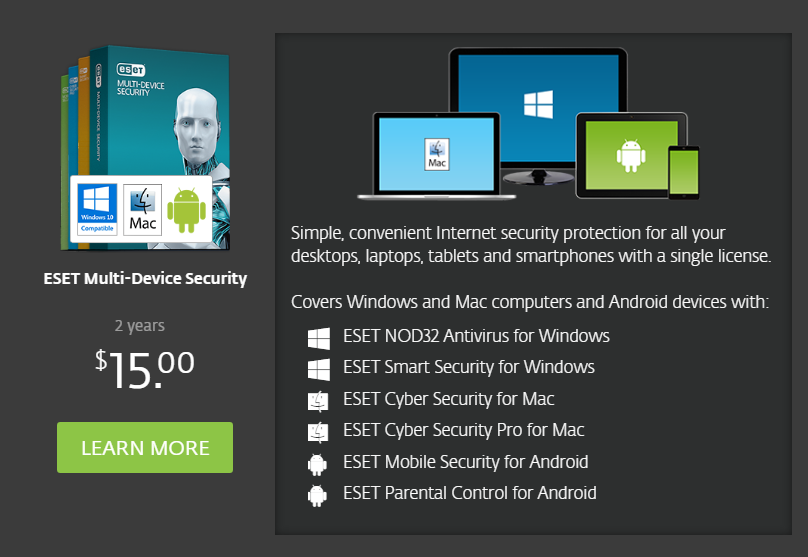Viewport: 808px width, 557px height.
Task: Click the Windows logo on the monitor
Action: [x=538, y=105]
